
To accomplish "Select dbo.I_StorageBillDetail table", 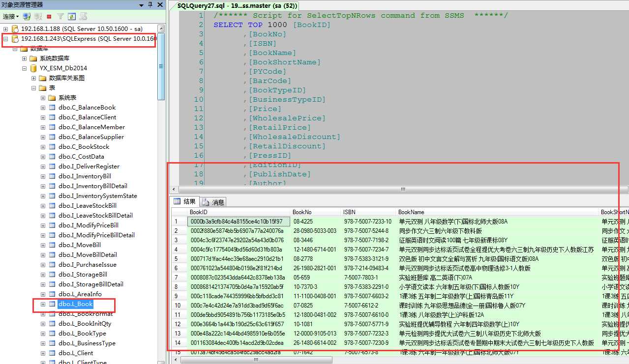I will click(91, 284).
